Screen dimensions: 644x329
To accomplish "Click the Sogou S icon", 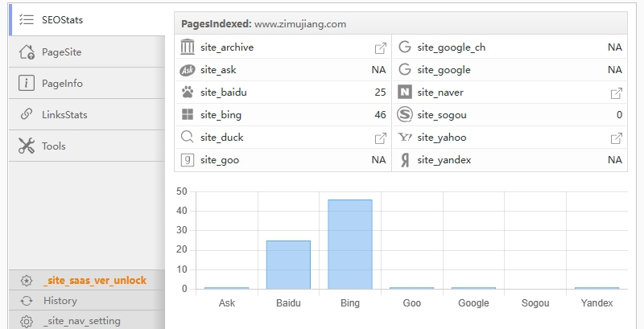I will pyautogui.click(x=405, y=115).
